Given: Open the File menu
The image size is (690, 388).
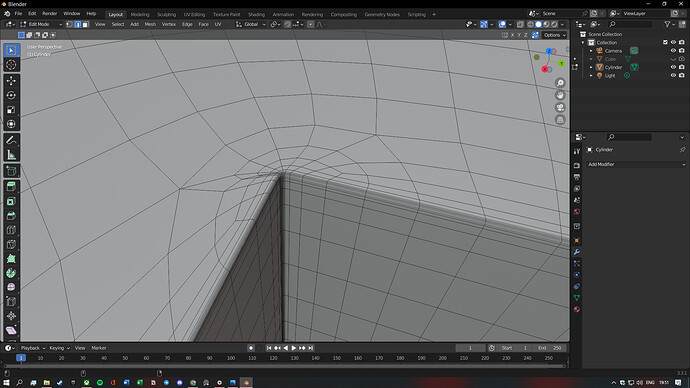Looking at the screenshot, I should pyautogui.click(x=18, y=14).
